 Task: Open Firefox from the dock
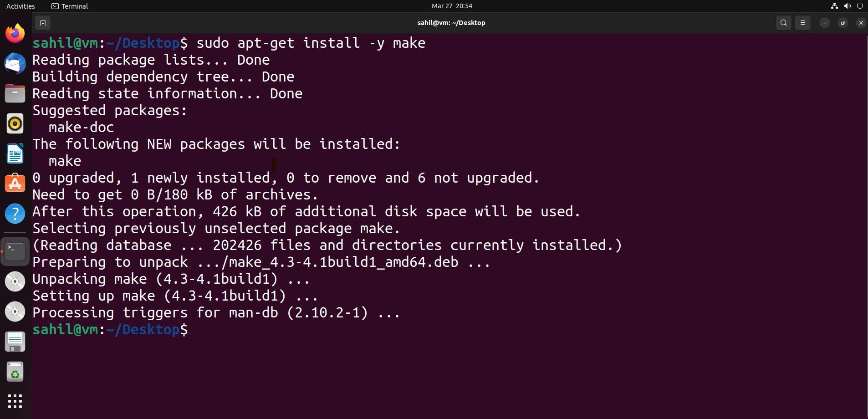tap(15, 33)
